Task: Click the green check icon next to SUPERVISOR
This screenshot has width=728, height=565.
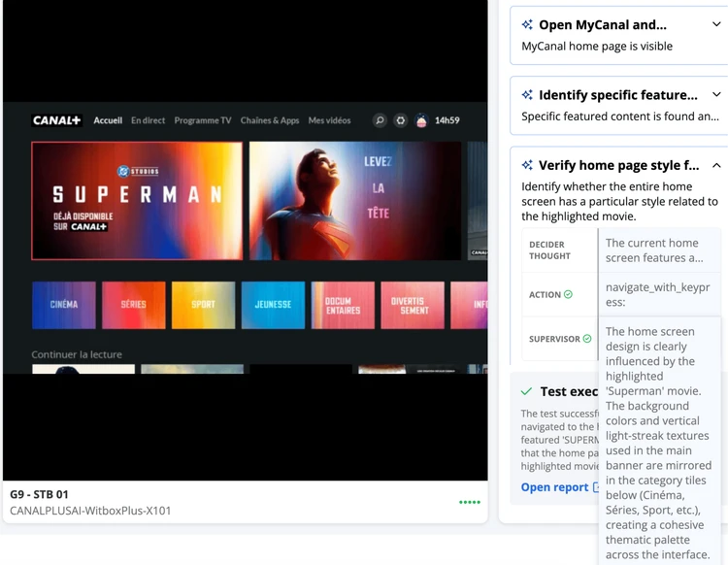Action: pos(587,339)
